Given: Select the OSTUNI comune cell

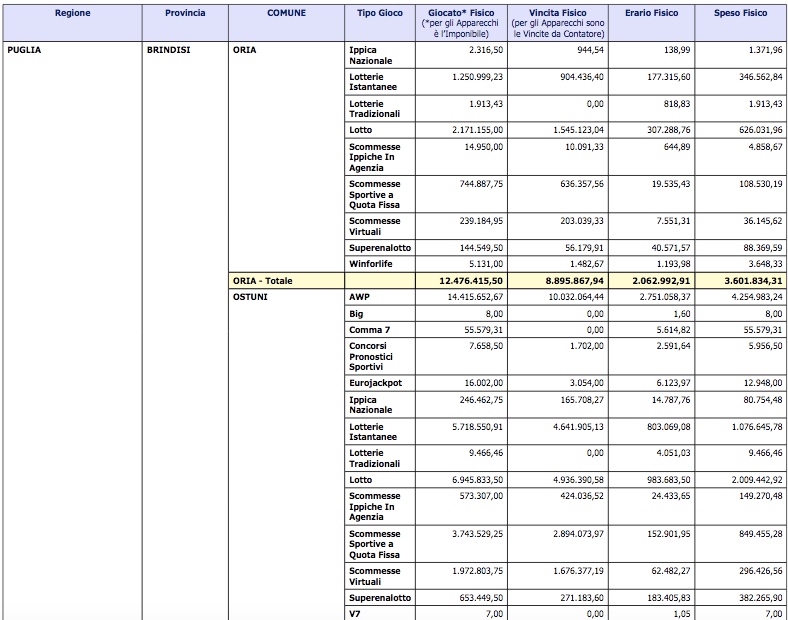Looking at the screenshot, I should point(250,297).
